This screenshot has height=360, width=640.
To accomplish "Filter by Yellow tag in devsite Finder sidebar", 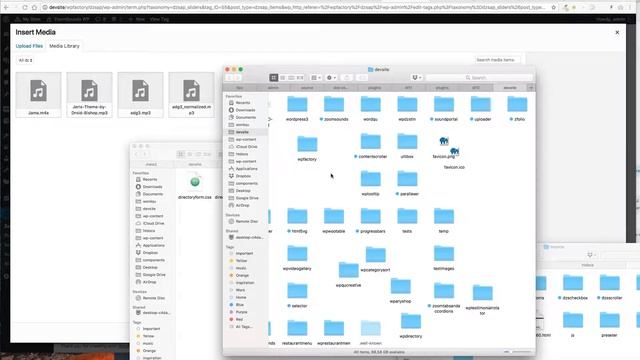I will click(x=241, y=261).
